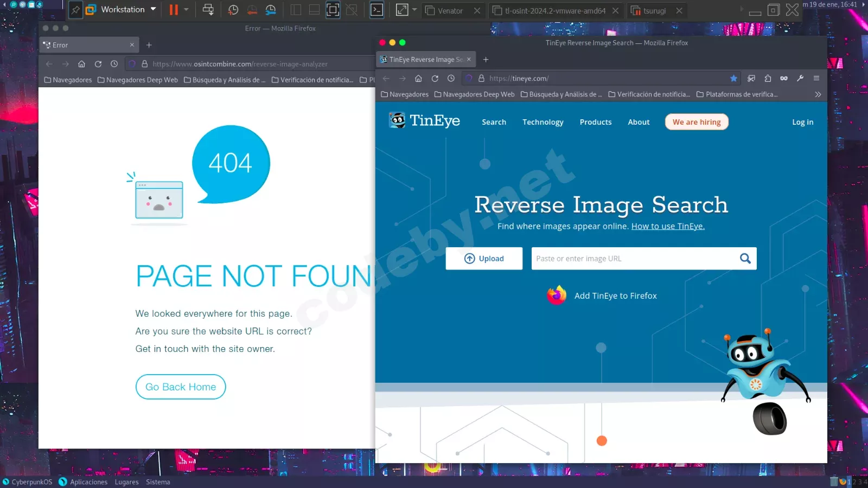Open the Firefox hamburger application menu
868x488 pixels.
pyautogui.click(x=816, y=79)
